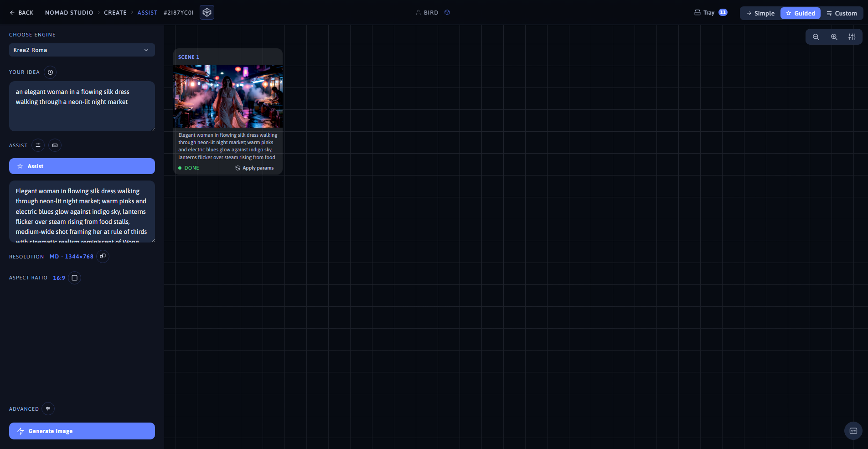
Task: Click the DONE status on Scene 1
Action: pyautogui.click(x=189, y=168)
